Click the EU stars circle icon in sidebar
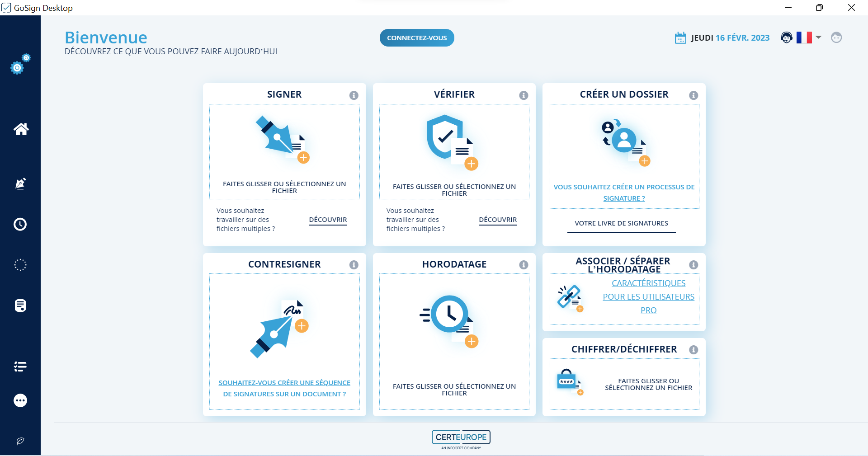The width and height of the screenshot is (868, 456). click(20, 265)
